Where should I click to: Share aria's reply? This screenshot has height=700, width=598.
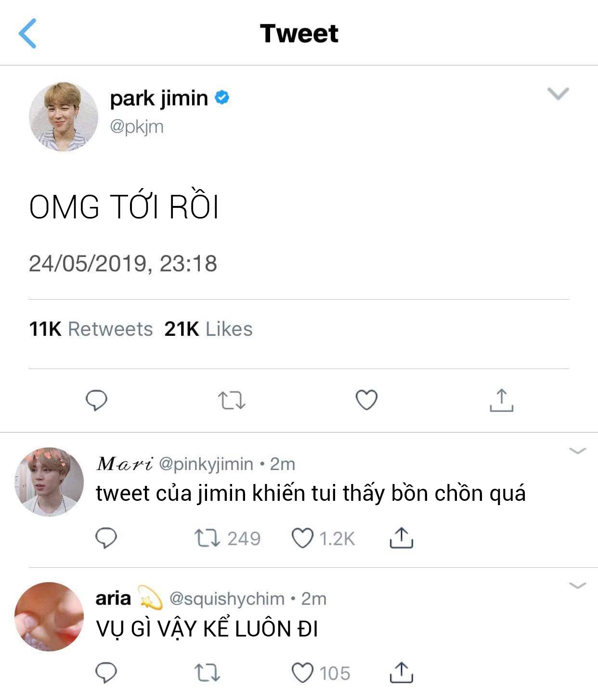tap(401, 673)
